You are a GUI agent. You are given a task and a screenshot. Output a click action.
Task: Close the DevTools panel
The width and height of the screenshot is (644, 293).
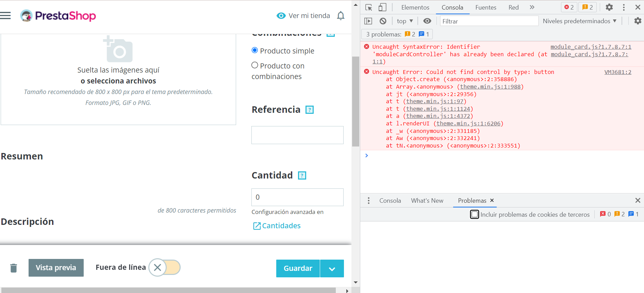pyautogui.click(x=638, y=7)
